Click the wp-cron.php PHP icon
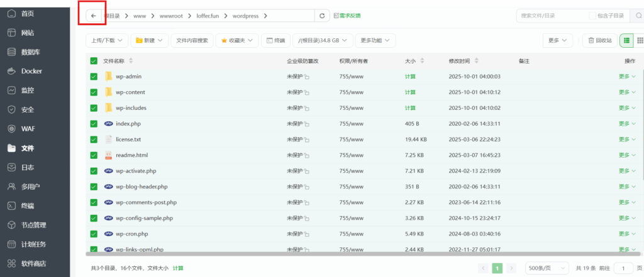Image resolution: width=644 pixels, height=277 pixels. (x=108, y=234)
